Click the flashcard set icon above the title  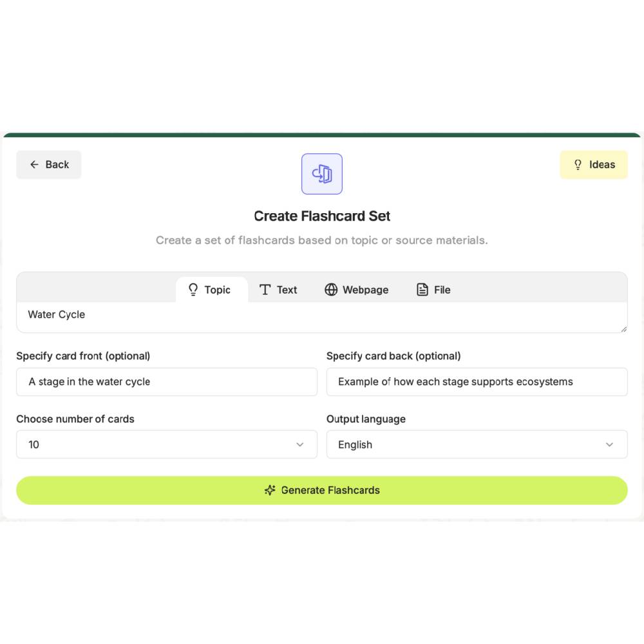[321, 173]
